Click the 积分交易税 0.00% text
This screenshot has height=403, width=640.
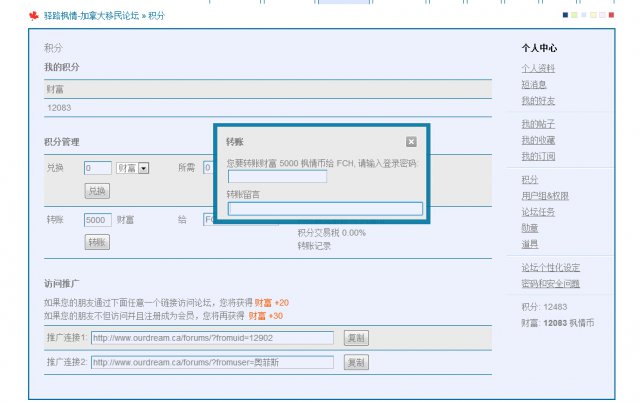tap(331, 233)
